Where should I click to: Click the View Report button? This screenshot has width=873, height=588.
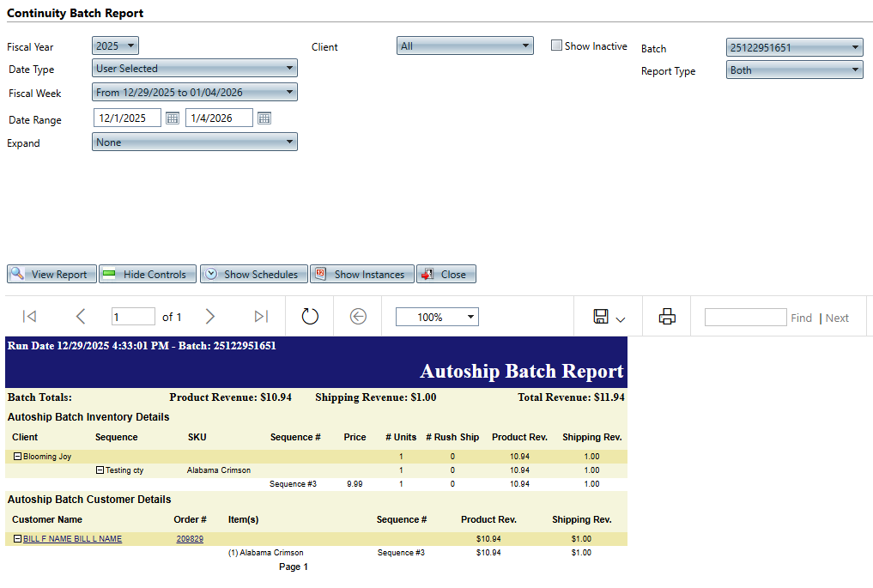52,275
